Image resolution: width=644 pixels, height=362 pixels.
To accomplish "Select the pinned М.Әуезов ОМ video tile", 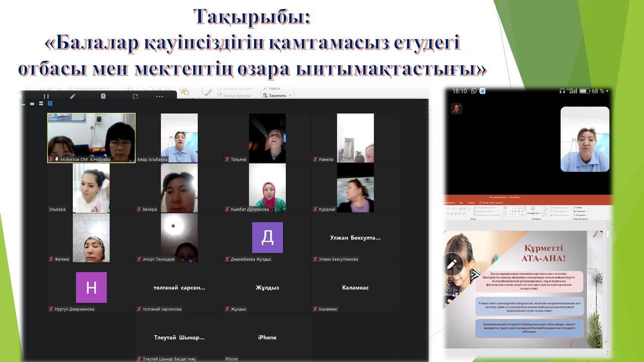I will [x=91, y=137].
